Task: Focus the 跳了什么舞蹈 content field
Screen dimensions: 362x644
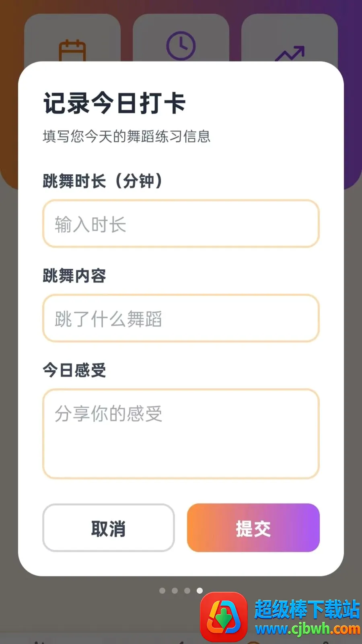Action: [181, 318]
